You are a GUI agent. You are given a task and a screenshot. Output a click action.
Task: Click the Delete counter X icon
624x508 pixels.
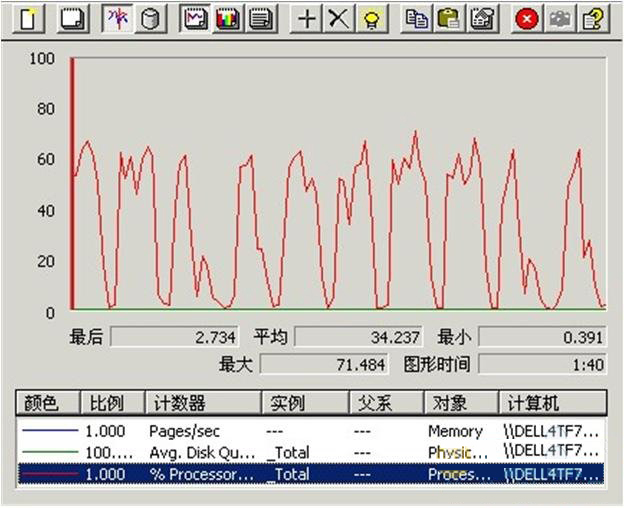tap(339, 19)
